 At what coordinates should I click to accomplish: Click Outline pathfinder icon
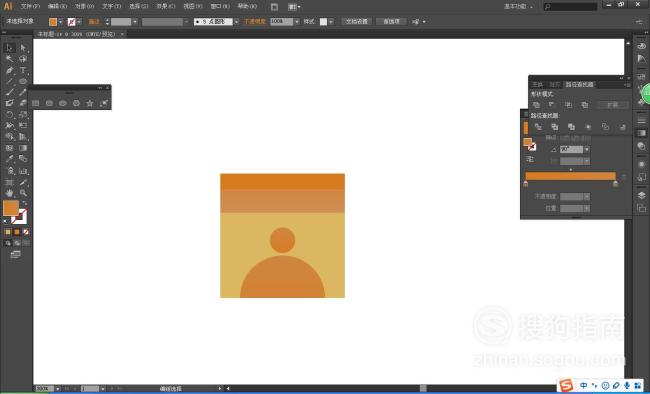click(x=605, y=127)
